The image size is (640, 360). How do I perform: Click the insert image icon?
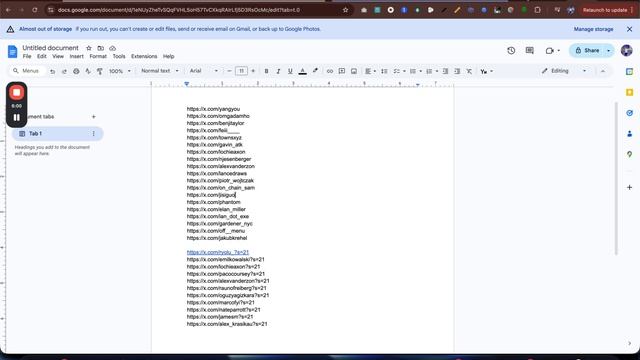tap(354, 71)
